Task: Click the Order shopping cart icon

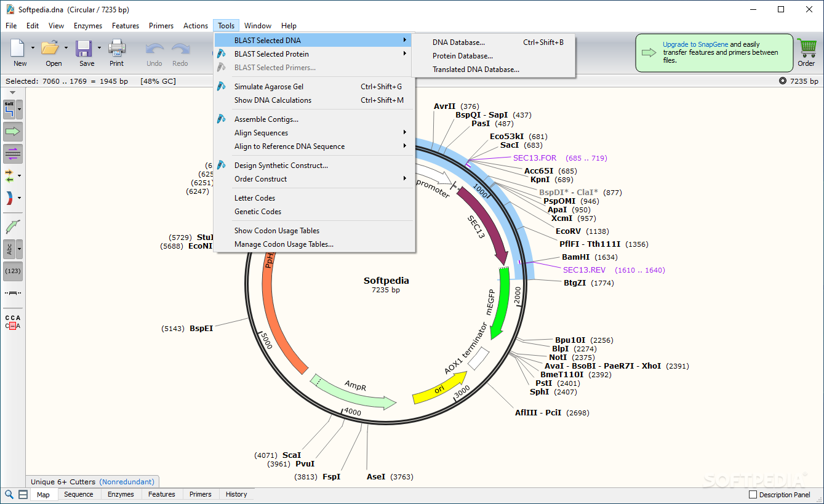Action: 806,48
